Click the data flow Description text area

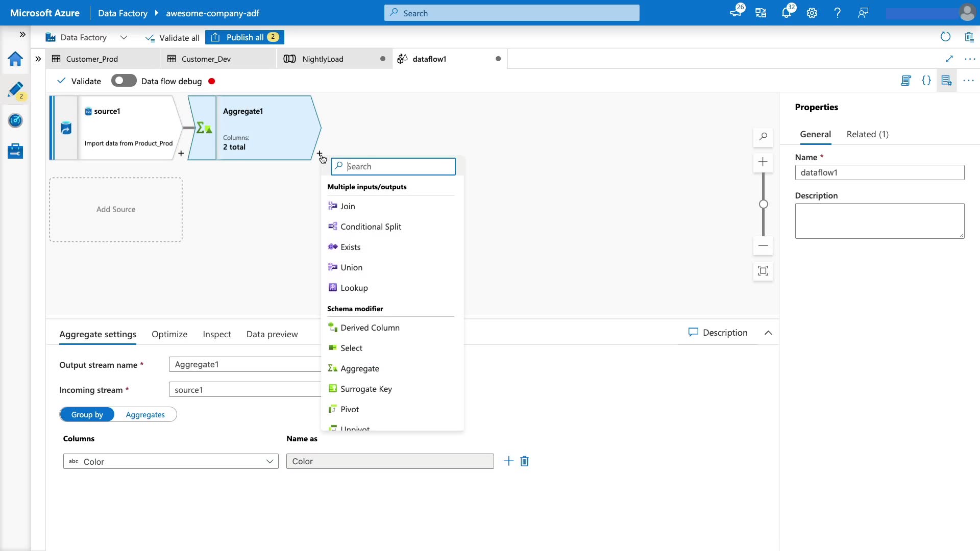[x=879, y=220]
